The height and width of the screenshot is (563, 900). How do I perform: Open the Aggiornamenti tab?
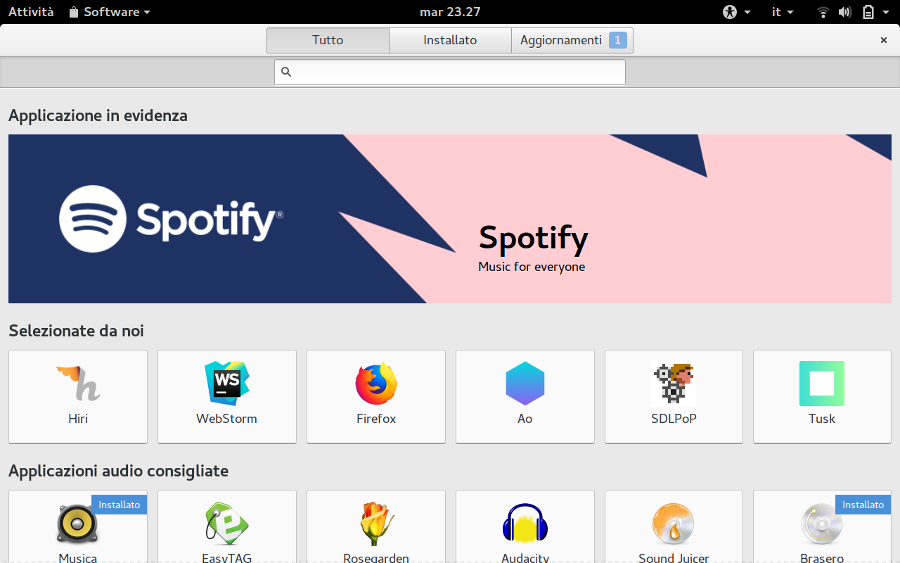coord(572,40)
